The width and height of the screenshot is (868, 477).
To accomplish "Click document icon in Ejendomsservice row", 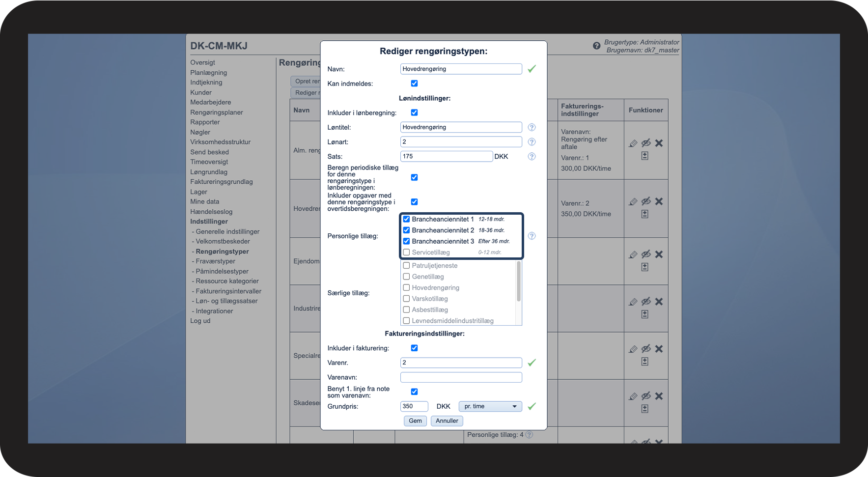I will [645, 267].
